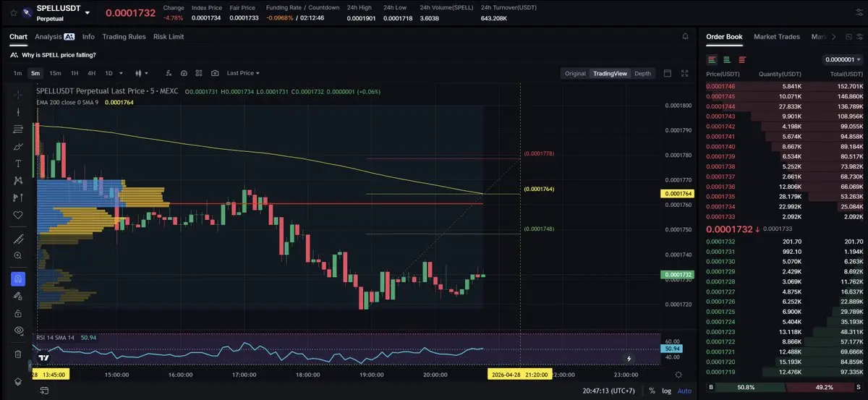Toggle magnet mode for drawings
This screenshot has width=868, height=400.
[x=18, y=278]
